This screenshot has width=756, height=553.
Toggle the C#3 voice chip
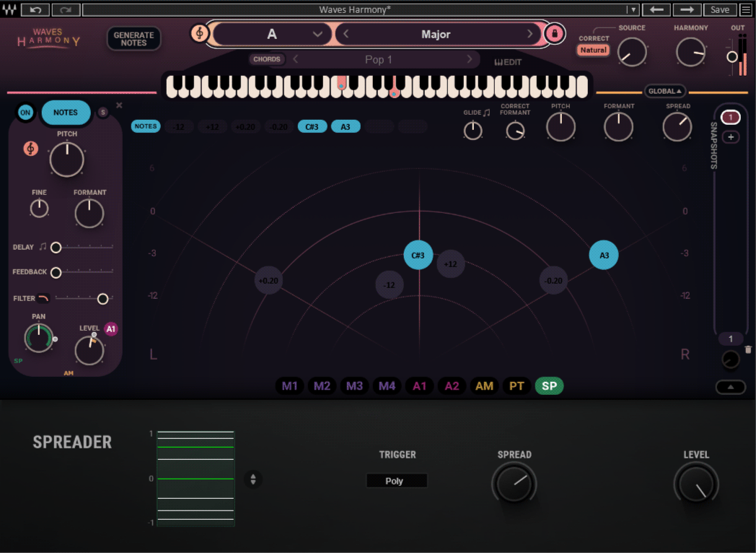(312, 127)
